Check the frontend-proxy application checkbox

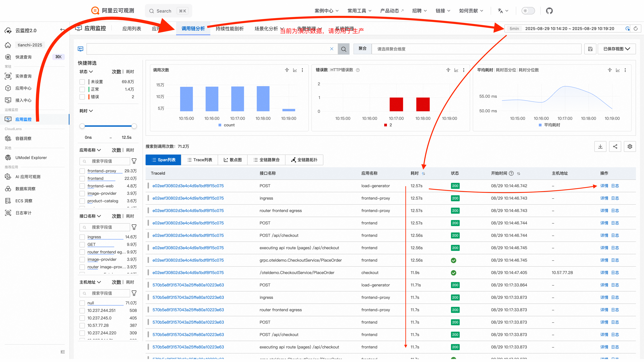(x=82, y=171)
